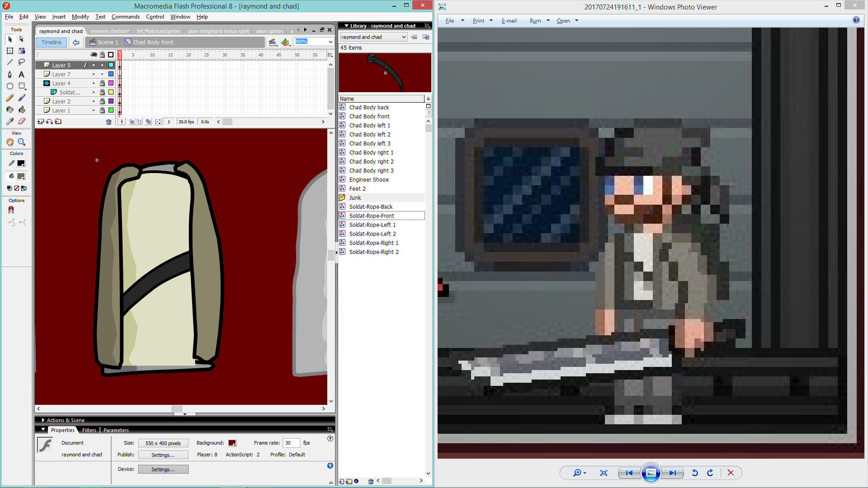Click the Insert Layer icon

[x=41, y=122]
